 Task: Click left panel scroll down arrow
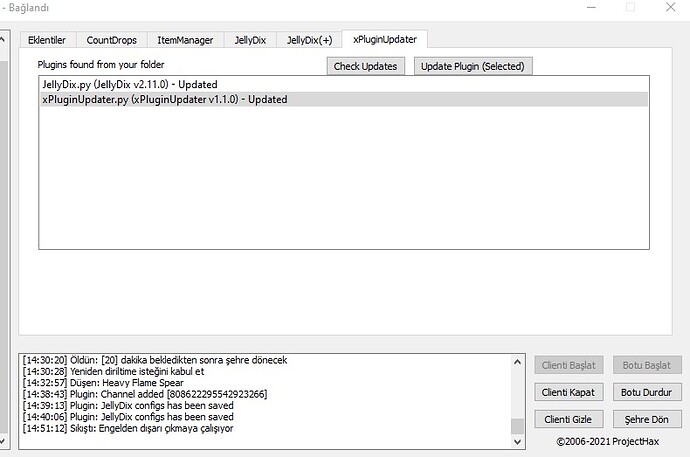(3, 440)
